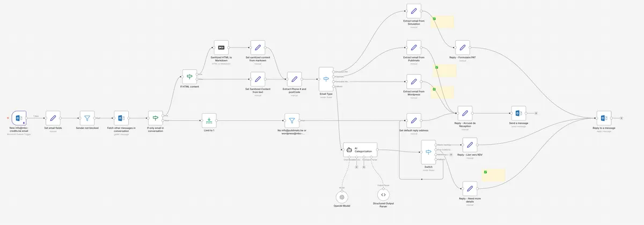Viewport: 644px width, 225px height.
Task: Open Extract email from Wordpress node
Action: point(413,81)
